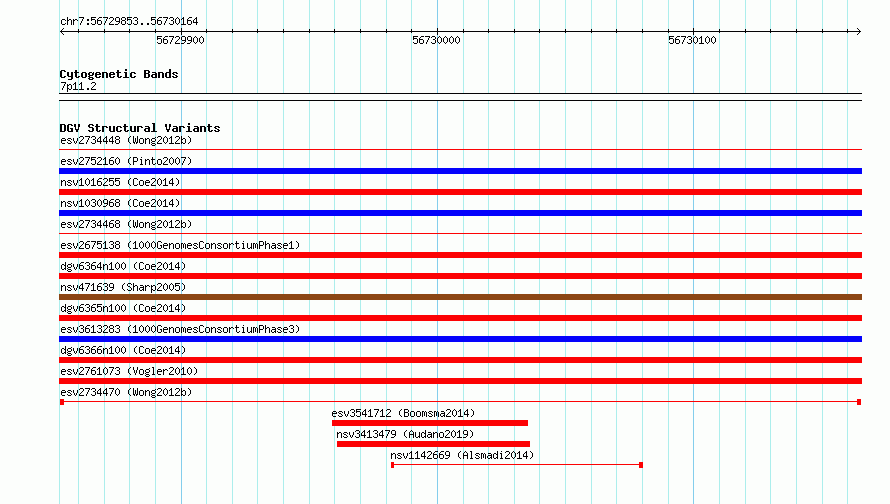Image resolution: width=890 pixels, height=504 pixels.
Task: Click the esv2761073 (Vogler2010) label
Action: tap(129, 371)
